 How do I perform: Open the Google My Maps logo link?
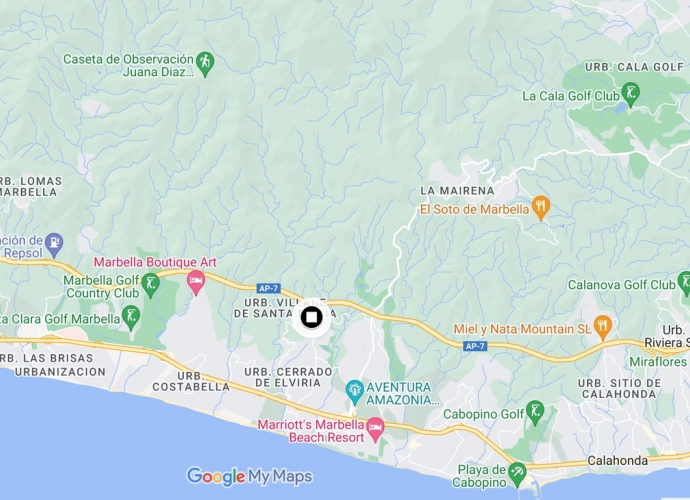coord(250,476)
